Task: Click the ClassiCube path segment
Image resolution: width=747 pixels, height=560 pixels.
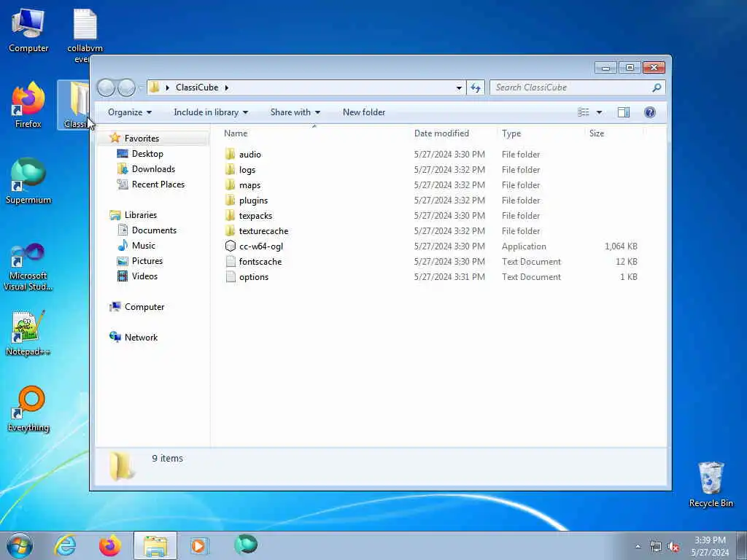Action: click(x=197, y=87)
